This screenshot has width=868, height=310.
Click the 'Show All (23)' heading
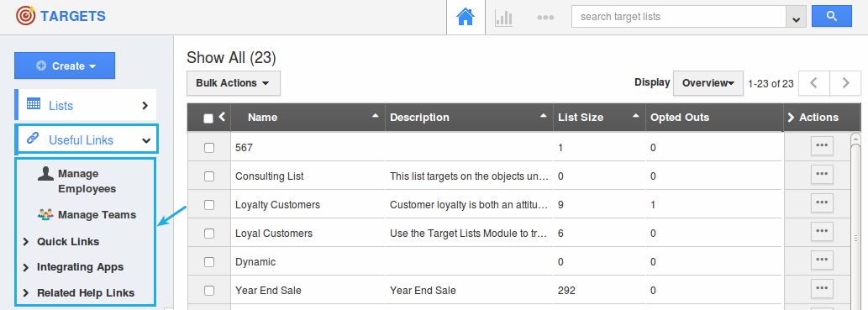tap(231, 58)
